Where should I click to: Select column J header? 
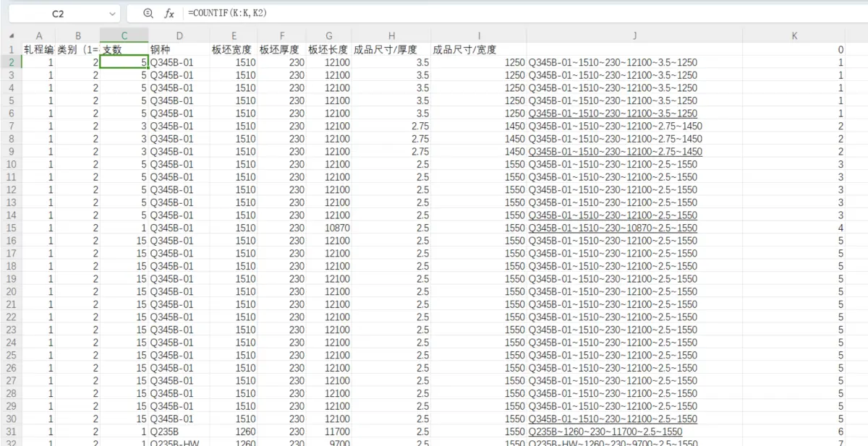(x=634, y=35)
